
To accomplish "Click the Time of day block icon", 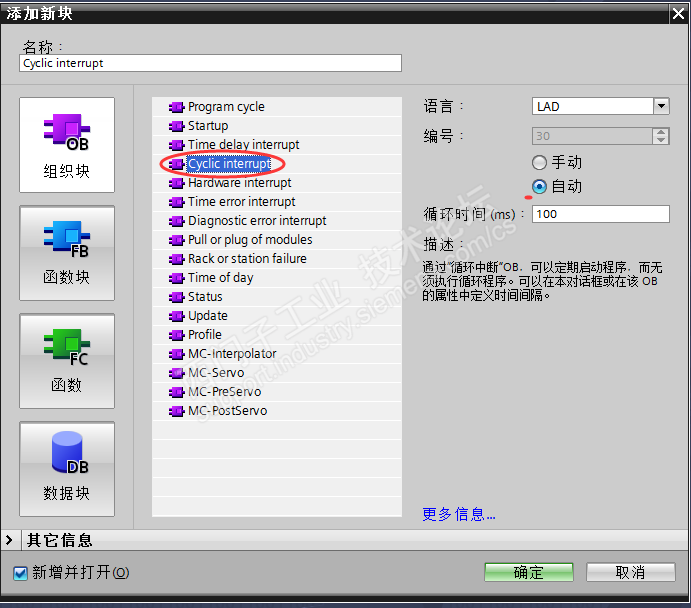I will pos(176,278).
